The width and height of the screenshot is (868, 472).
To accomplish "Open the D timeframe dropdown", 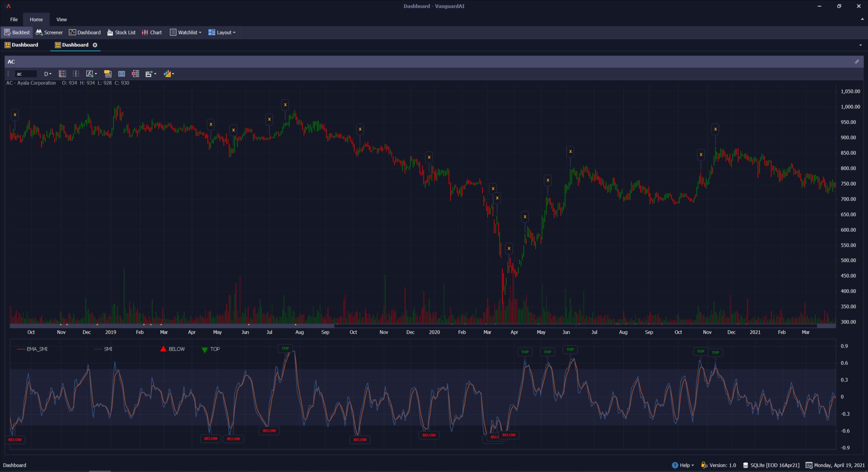I will click(x=47, y=73).
